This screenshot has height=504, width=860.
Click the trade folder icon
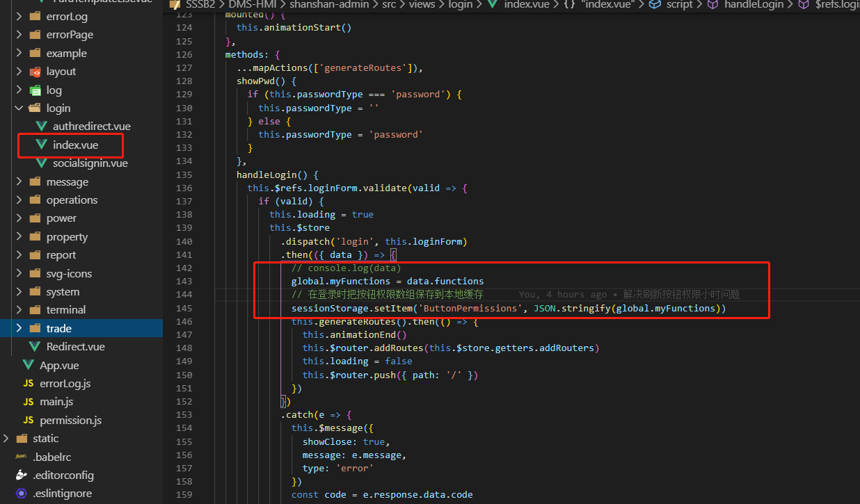[35, 328]
